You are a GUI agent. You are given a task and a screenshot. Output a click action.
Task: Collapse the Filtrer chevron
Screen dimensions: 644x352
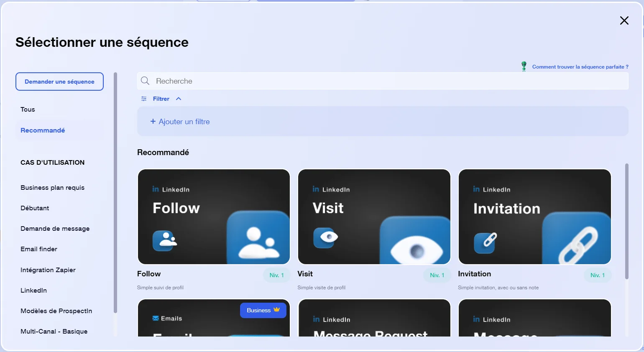point(179,99)
